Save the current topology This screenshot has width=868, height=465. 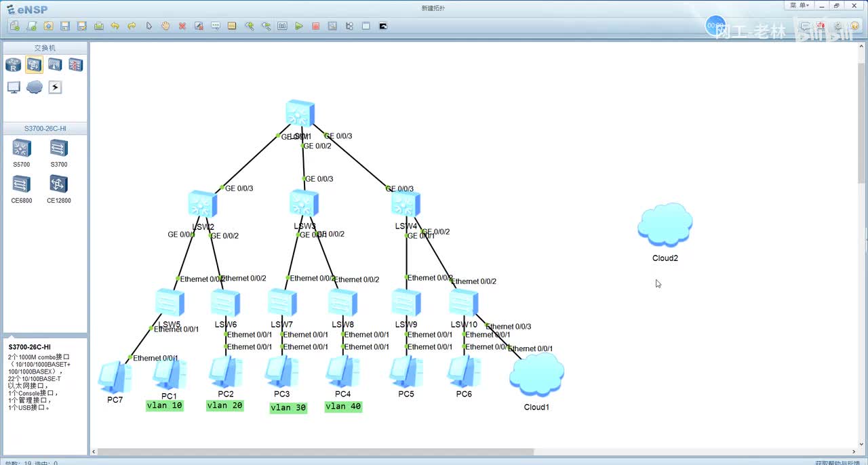click(x=65, y=26)
